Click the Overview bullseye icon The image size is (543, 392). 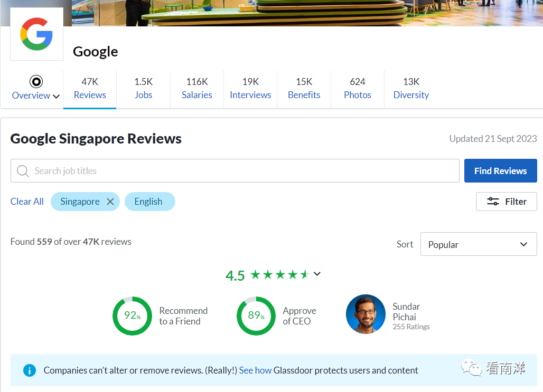tap(36, 82)
